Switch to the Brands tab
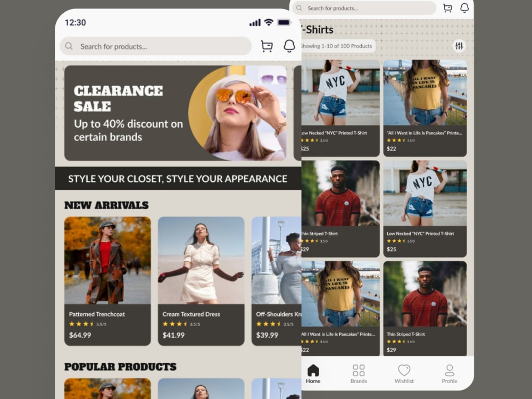The height and width of the screenshot is (399, 532). pyautogui.click(x=359, y=374)
